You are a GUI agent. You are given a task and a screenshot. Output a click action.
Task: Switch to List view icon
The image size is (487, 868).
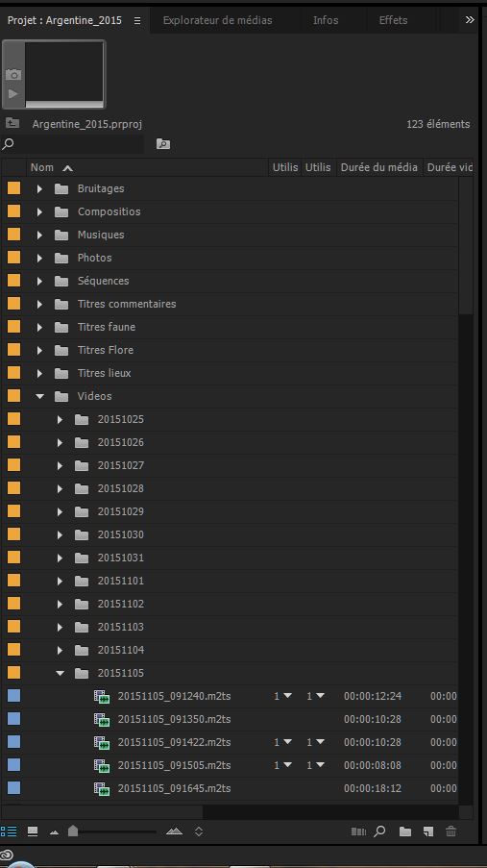(9, 831)
